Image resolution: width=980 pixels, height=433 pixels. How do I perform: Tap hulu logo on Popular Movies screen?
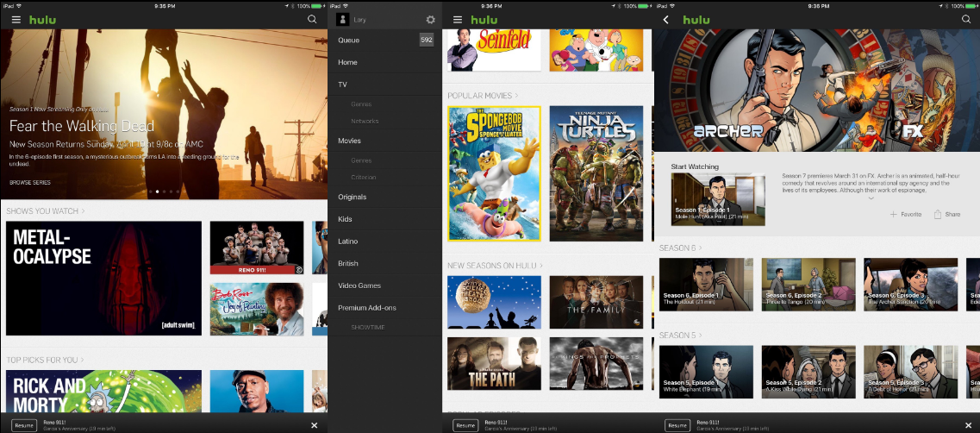(x=484, y=19)
